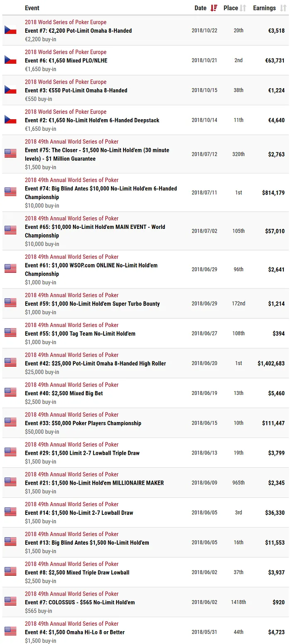The width and height of the screenshot is (290, 644).
Task: Click the Event column header
Action: tap(32, 8)
